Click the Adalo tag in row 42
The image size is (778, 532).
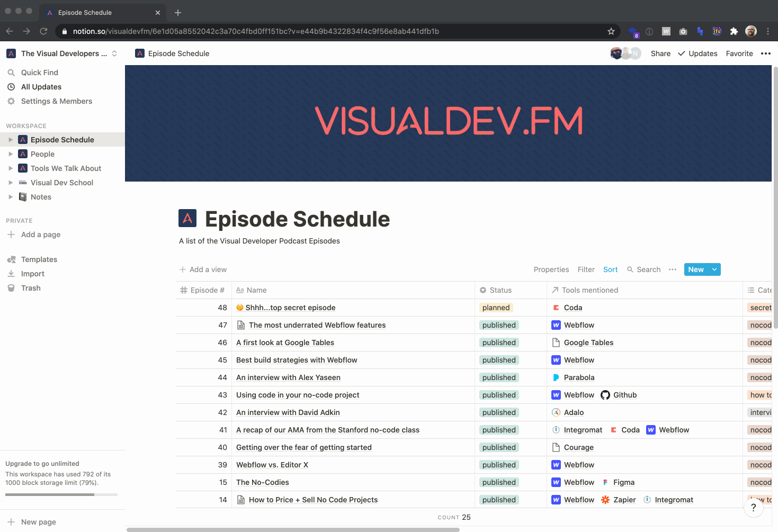568,412
